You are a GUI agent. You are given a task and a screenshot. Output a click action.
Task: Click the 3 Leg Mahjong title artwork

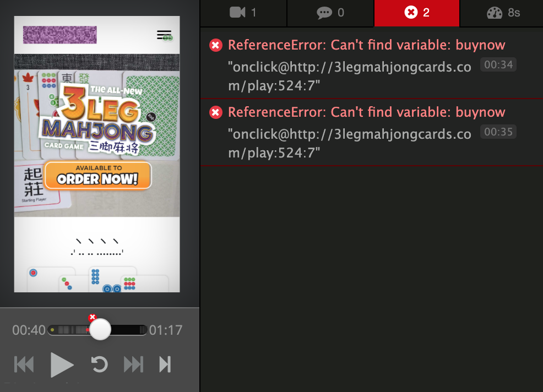[99, 118]
